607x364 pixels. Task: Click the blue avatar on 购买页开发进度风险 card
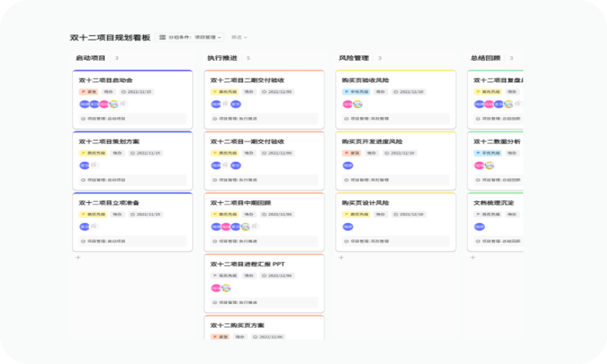point(348,165)
